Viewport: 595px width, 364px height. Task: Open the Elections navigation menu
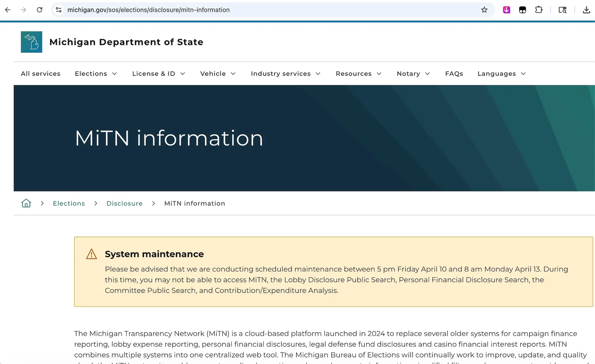[91, 74]
